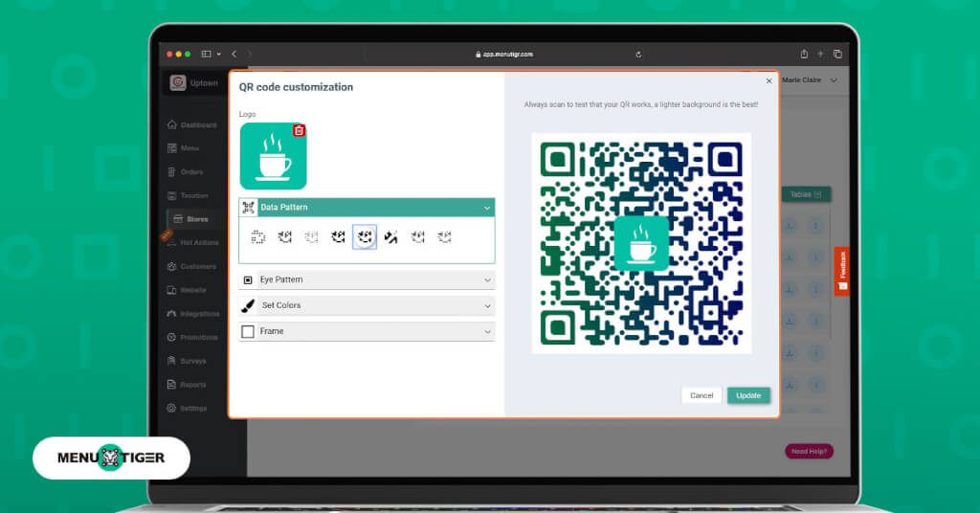
Task: Show the browser tab overview icon
Action: click(837, 55)
